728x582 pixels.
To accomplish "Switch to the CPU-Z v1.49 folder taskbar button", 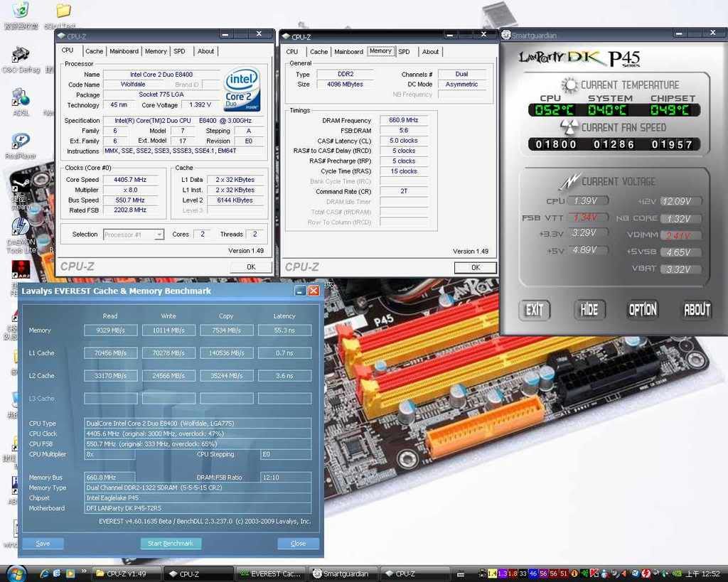I will click(x=127, y=573).
